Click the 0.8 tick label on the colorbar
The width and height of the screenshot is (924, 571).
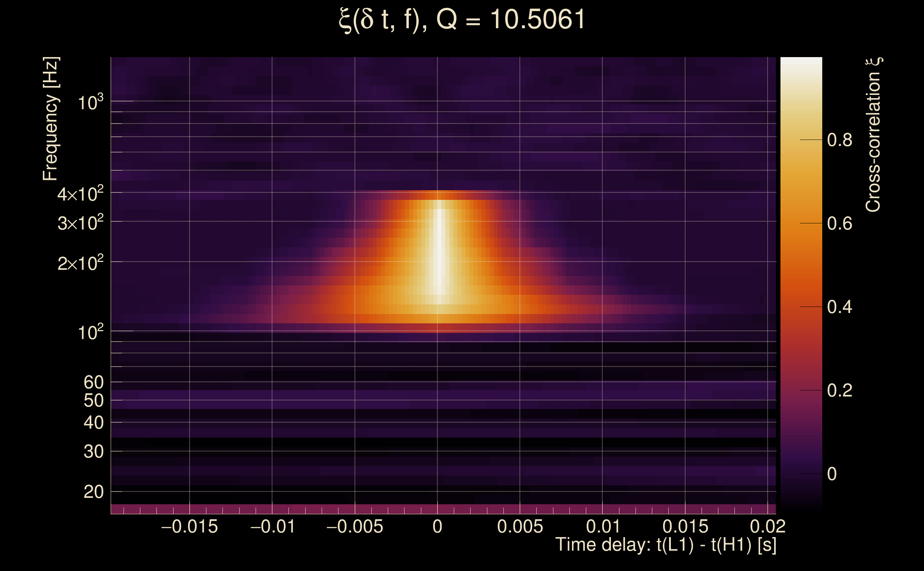coord(839,140)
